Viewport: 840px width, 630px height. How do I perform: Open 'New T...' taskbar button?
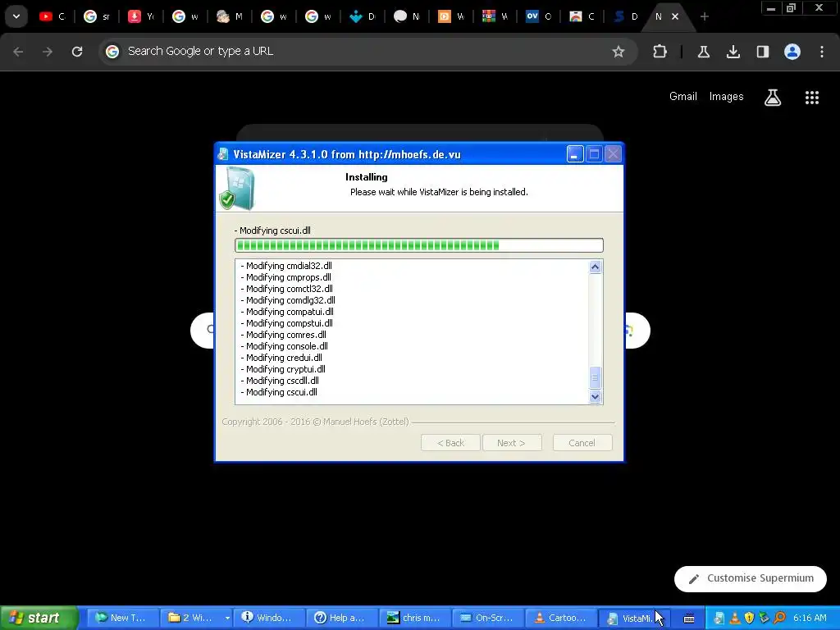coord(123,618)
